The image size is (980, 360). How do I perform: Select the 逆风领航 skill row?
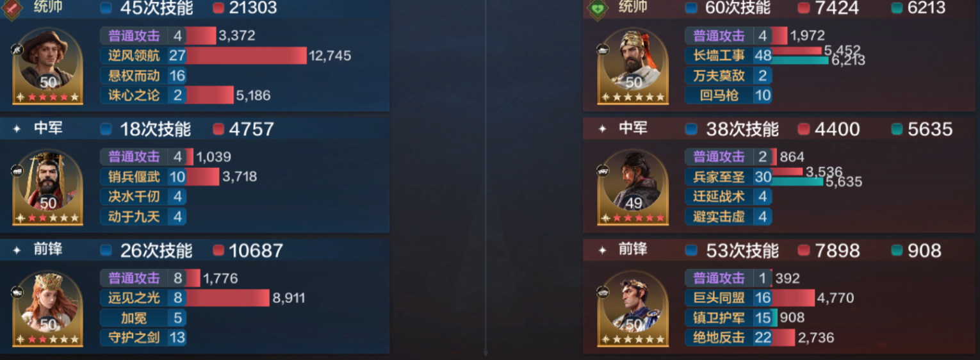tap(225, 56)
